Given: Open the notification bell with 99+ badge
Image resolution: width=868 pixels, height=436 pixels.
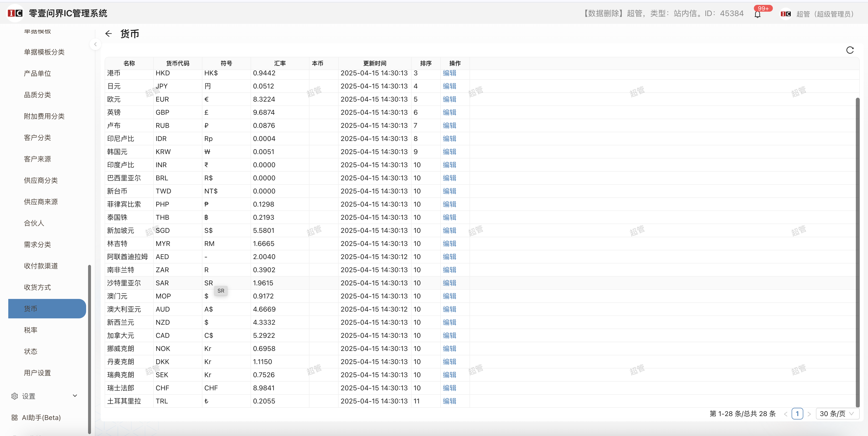Looking at the screenshot, I should click(x=758, y=15).
